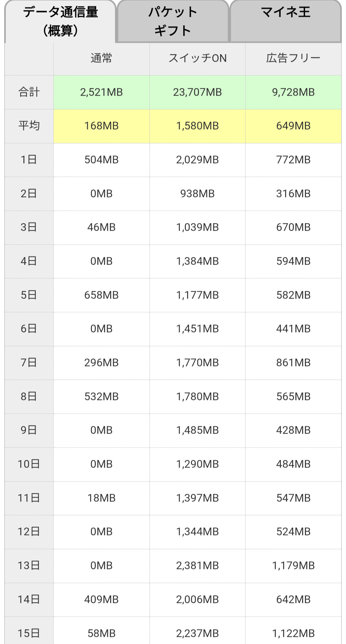Click the 649MB average cell
This screenshot has height=644, width=346.
coord(293,126)
